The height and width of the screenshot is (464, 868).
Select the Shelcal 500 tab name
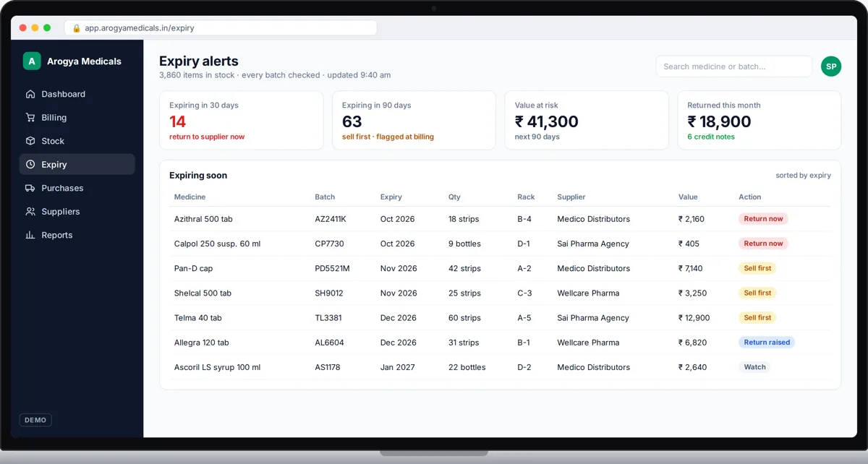(x=203, y=293)
